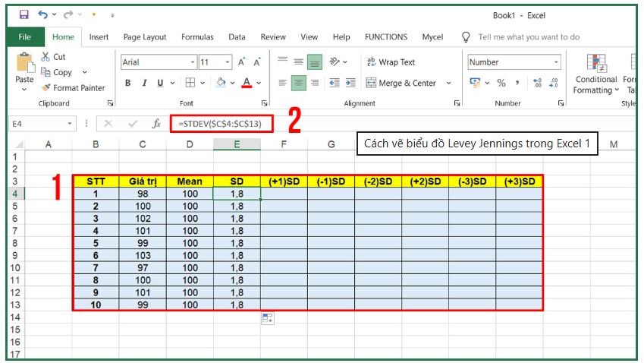Toggle Italic formatting
Screen dimensions: 644x363
point(144,83)
